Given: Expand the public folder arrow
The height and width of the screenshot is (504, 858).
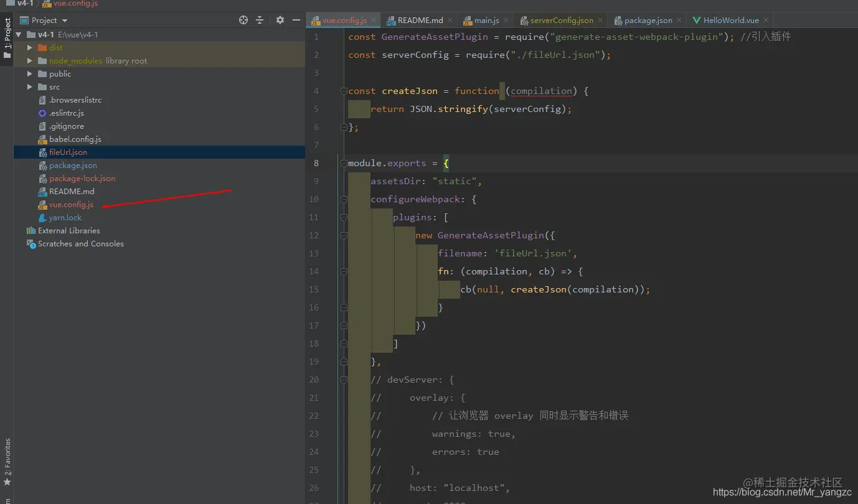Looking at the screenshot, I should click(29, 73).
